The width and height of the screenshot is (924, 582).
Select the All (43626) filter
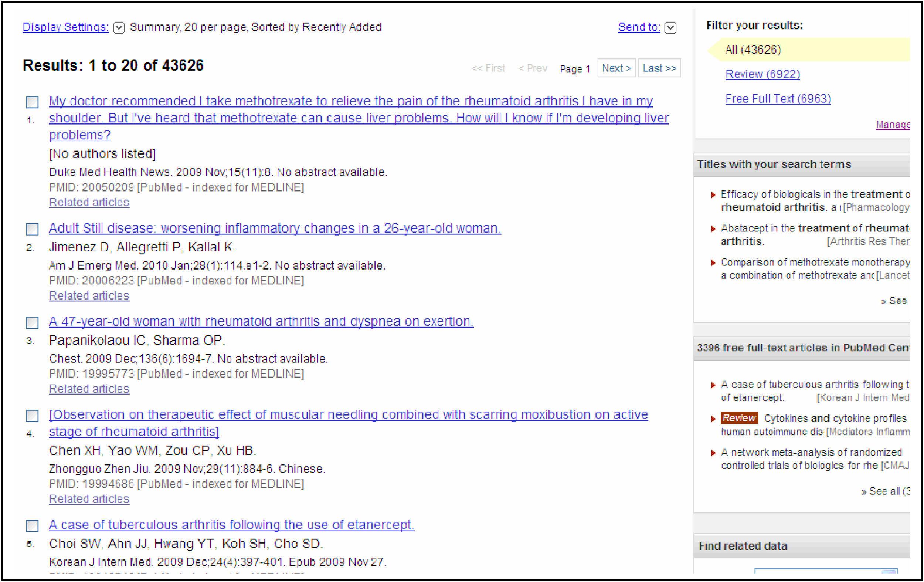click(x=753, y=50)
